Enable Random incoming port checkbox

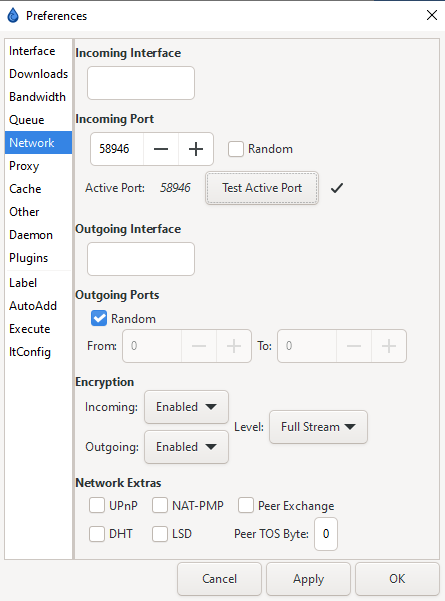(x=236, y=149)
